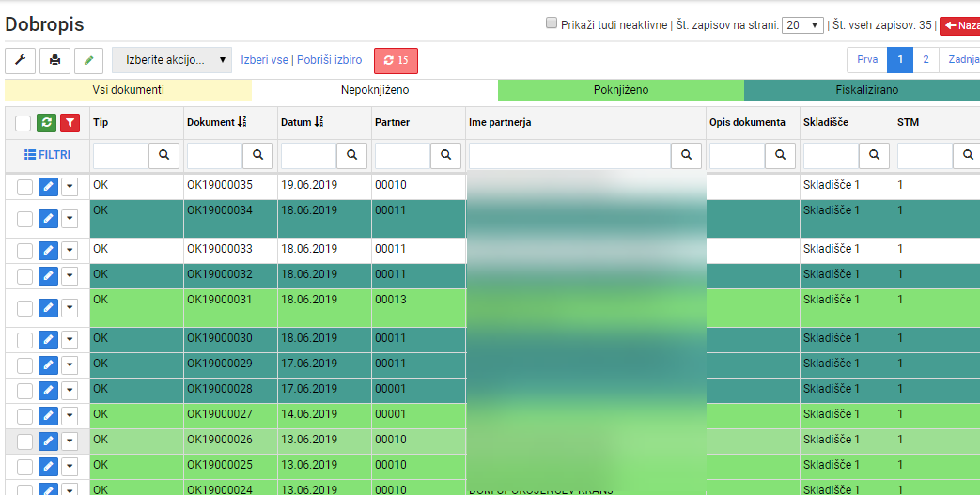Switch to Fiskalizirano tab

pos(863,90)
